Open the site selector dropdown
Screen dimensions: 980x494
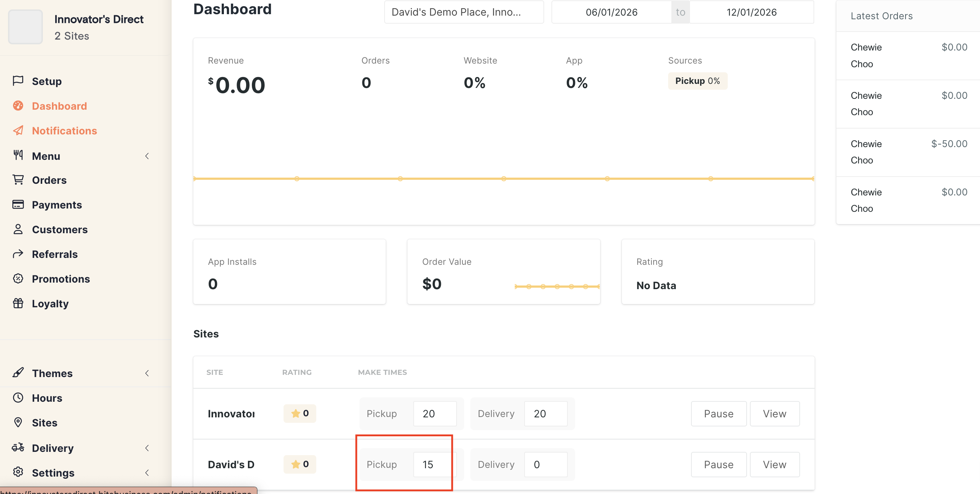tap(463, 12)
